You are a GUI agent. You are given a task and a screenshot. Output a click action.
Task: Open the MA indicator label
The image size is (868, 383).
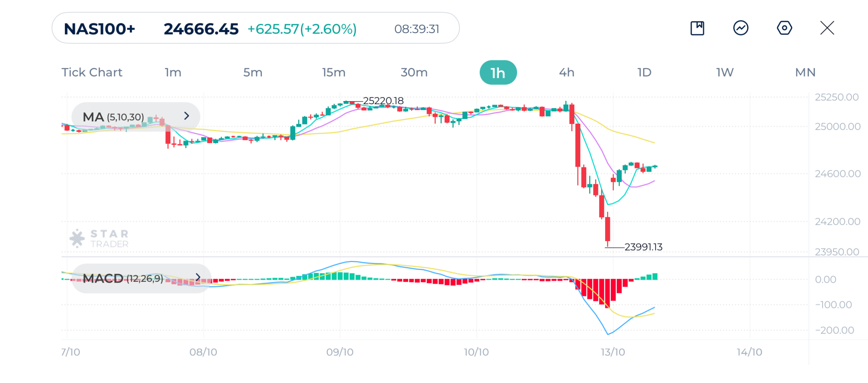coord(113,117)
